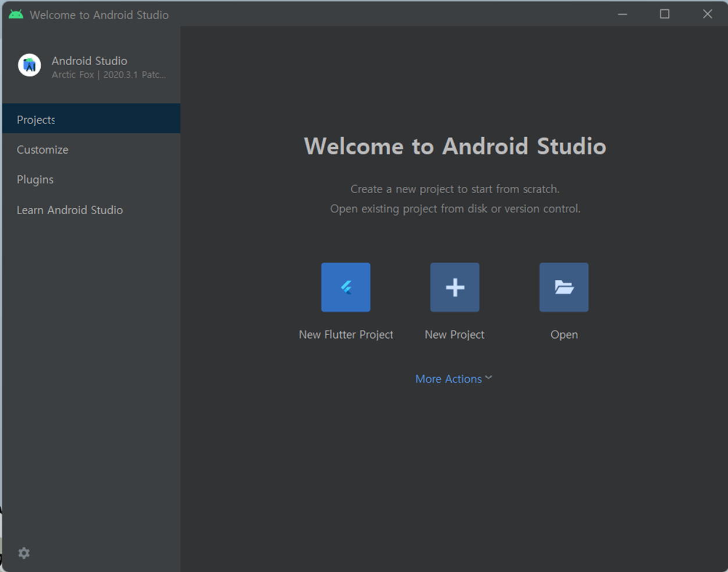This screenshot has height=572, width=728.
Task: Expand the More Actions dropdown
Action: [x=454, y=379]
